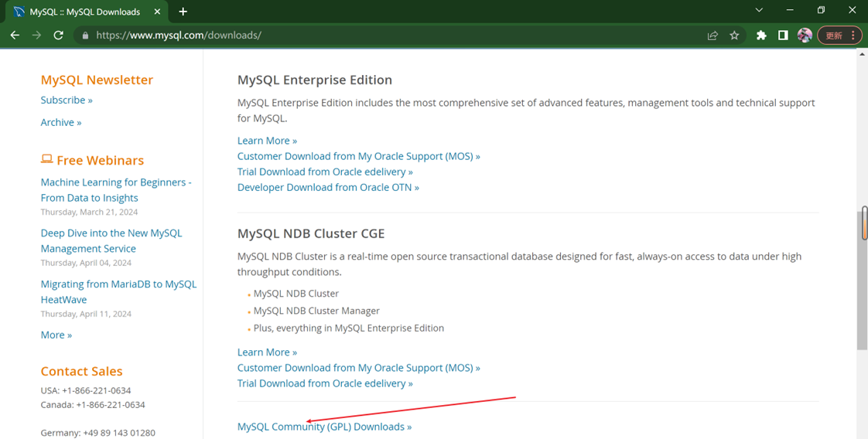The width and height of the screenshot is (868, 439).
Task: Reload the MySQL Downloads page
Action: [58, 36]
